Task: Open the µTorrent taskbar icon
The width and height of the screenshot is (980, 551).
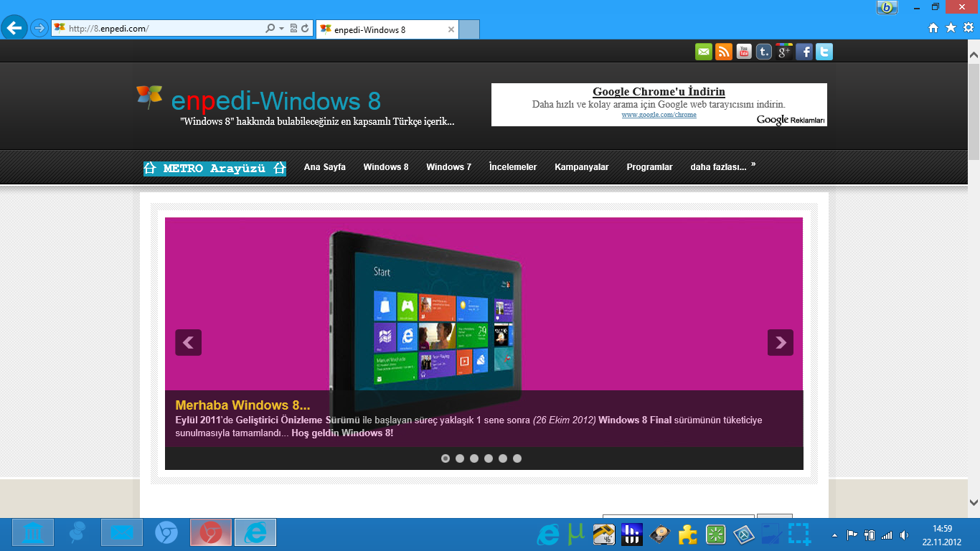Action: coord(576,534)
